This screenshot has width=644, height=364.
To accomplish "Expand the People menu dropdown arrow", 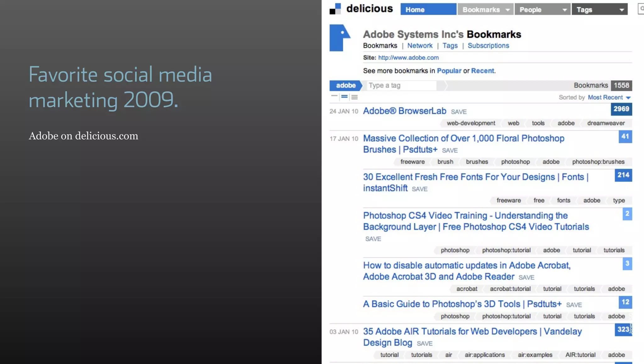I will [564, 10].
